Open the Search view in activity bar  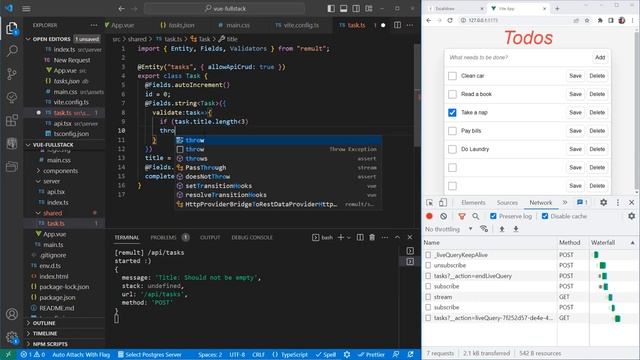coord(12,51)
